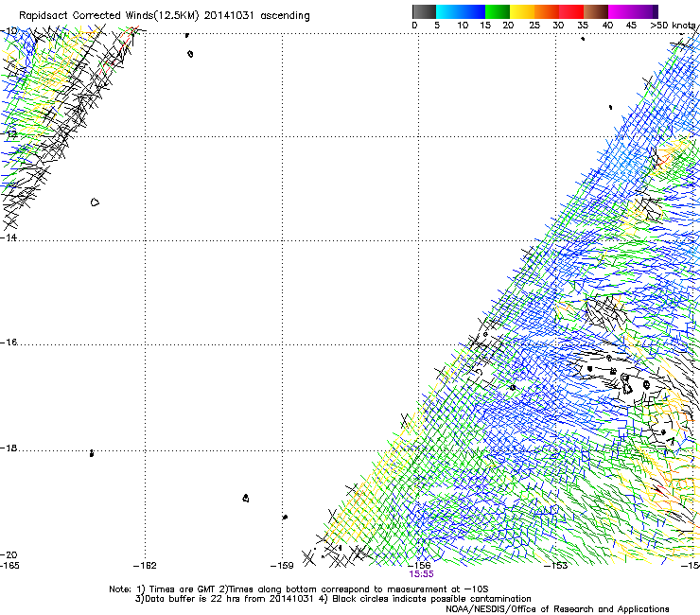Click the NOAA/NESDIS Office of Research credit
The height and width of the screenshot is (615, 700).
pyautogui.click(x=557, y=609)
